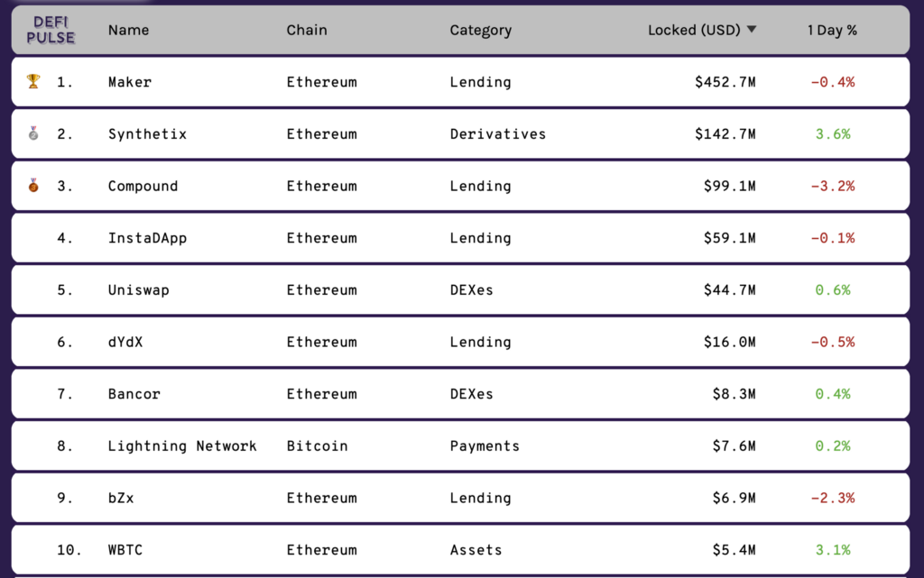Open the WBTC listing
This screenshot has width=924, height=578.
pos(125,550)
